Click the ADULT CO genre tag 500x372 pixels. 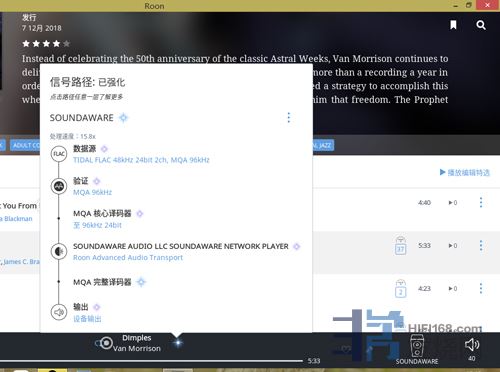pos(25,145)
